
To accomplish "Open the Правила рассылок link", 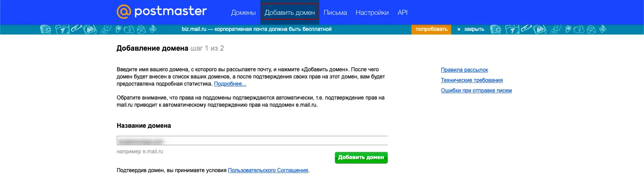I will [464, 70].
